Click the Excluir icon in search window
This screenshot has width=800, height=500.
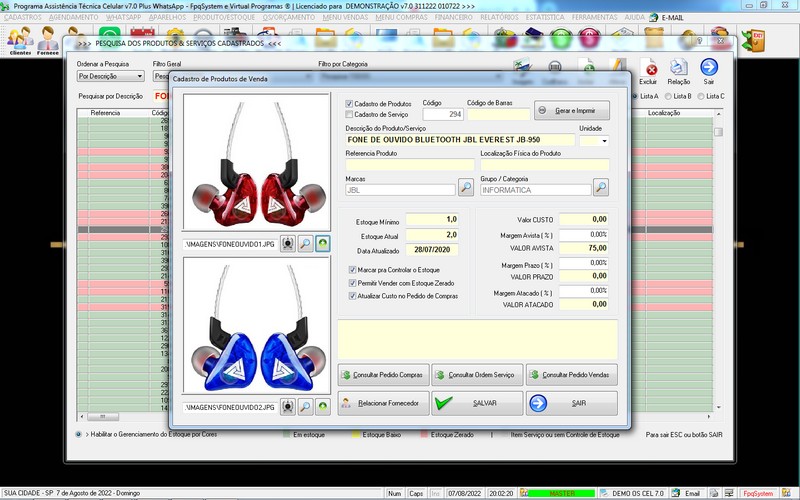649,71
